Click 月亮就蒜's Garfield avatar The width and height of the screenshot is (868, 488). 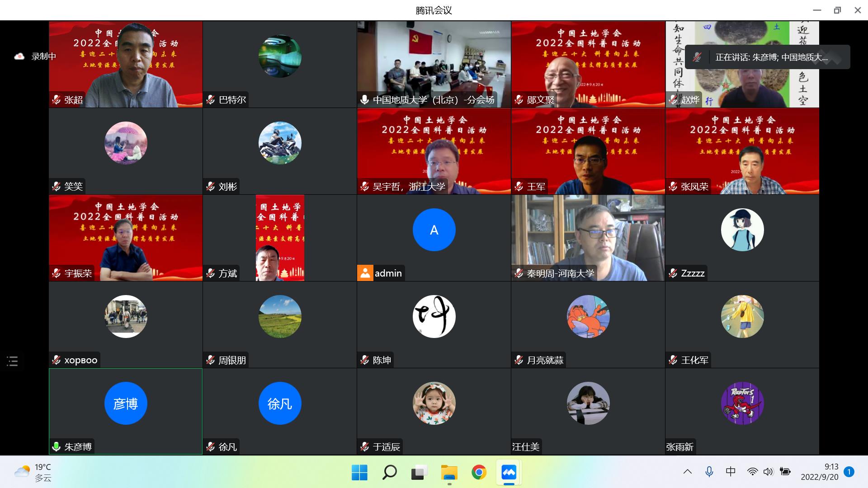click(x=588, y=316)
